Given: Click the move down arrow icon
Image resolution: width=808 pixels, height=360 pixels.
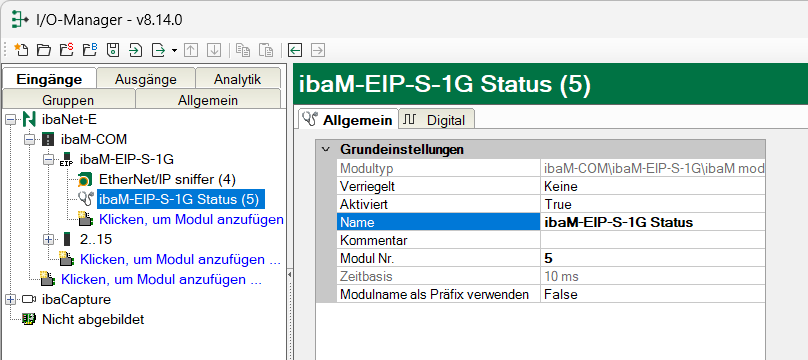Looking at the screenshot, I should [214, 50].
